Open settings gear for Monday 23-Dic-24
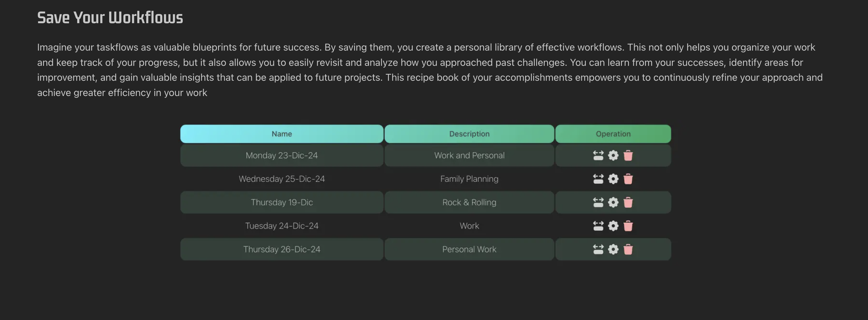This screenshot has height=320, width=868. (x=613, y=155)
